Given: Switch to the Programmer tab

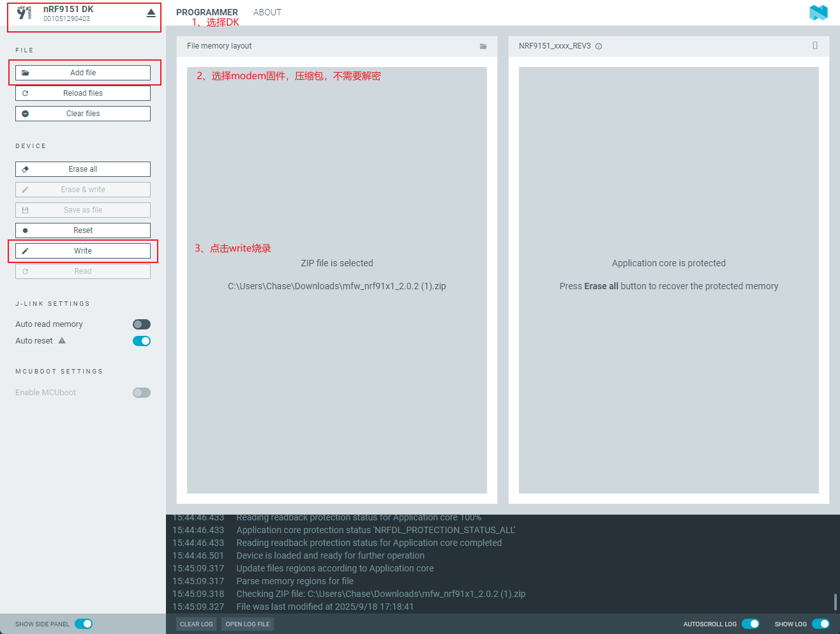Looking at the screenshot, I should pyautogui.click(x=207, y=12).
